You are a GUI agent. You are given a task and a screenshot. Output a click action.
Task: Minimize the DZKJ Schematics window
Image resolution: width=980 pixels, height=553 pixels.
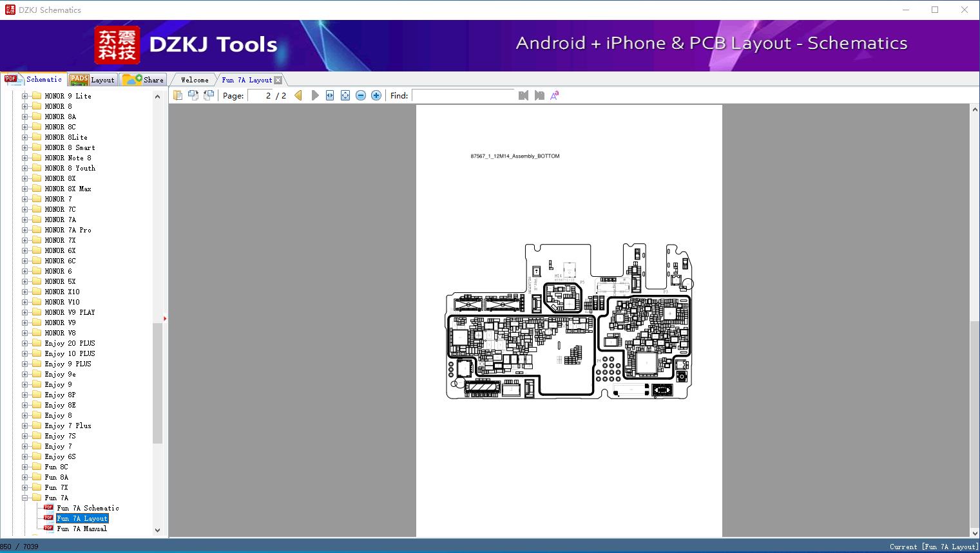905,10
